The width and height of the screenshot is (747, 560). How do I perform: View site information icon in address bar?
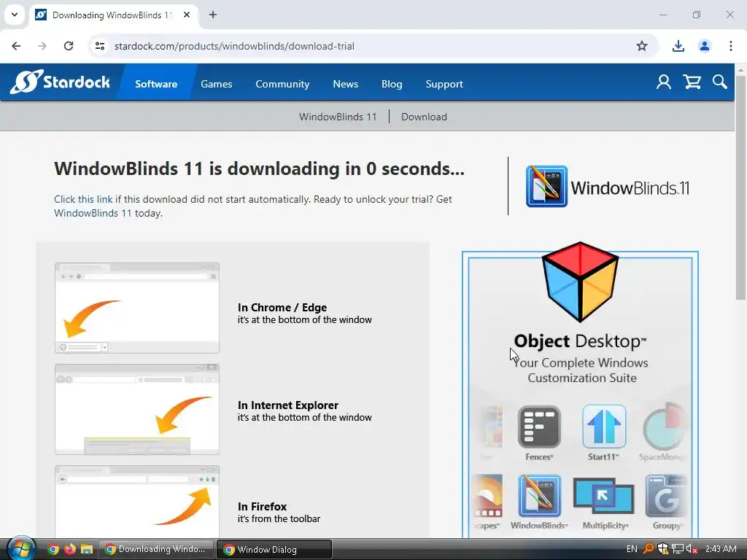click(x=100, y=46)
